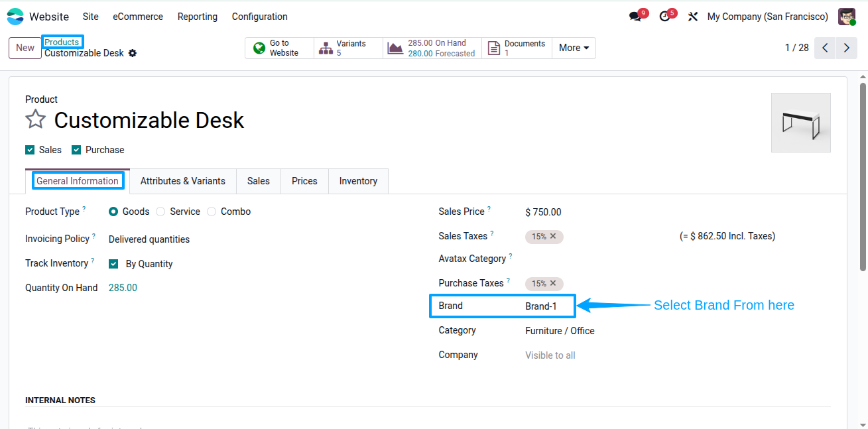Click the New button

(25, 48)
